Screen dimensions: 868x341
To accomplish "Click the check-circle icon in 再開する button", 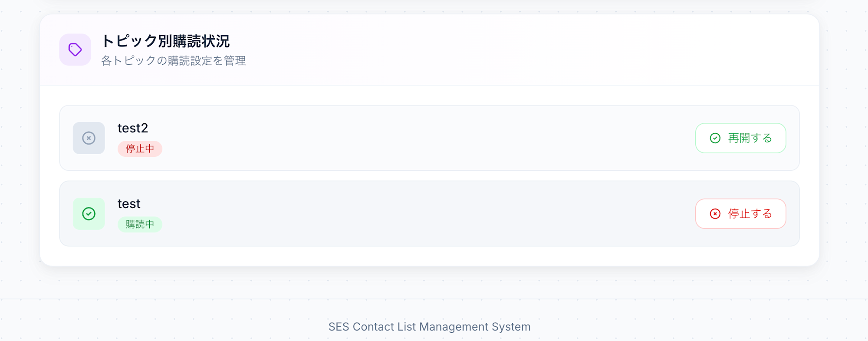I will pos(715,138).
